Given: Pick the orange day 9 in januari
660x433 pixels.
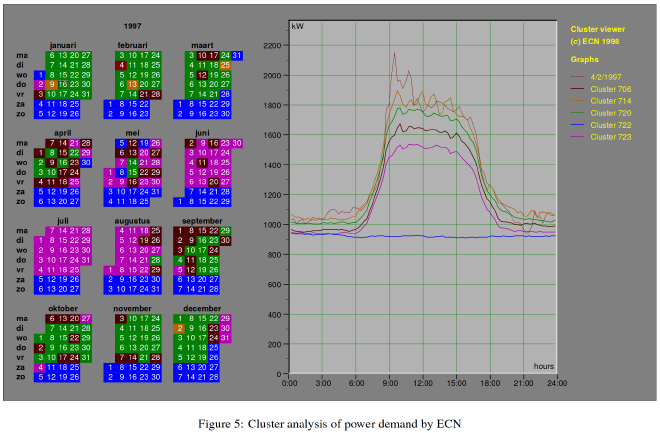Looking at the screenshot, I should coord(51,85).
